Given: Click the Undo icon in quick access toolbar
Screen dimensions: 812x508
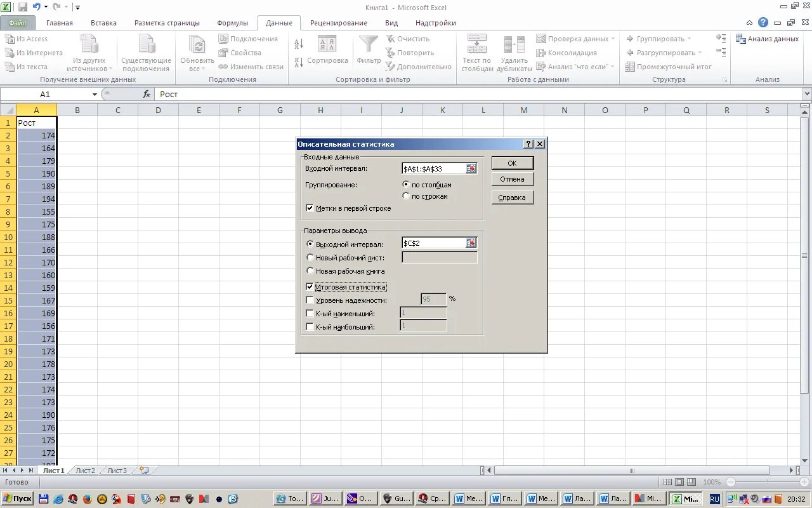Looking at the screenshot, I should tap(37, 7).
